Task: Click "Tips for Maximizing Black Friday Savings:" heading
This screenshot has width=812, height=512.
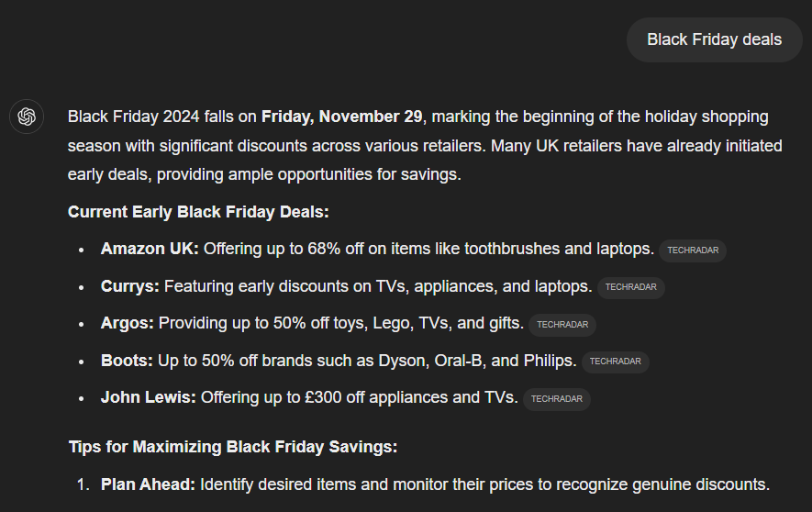Action: (232, 447)
